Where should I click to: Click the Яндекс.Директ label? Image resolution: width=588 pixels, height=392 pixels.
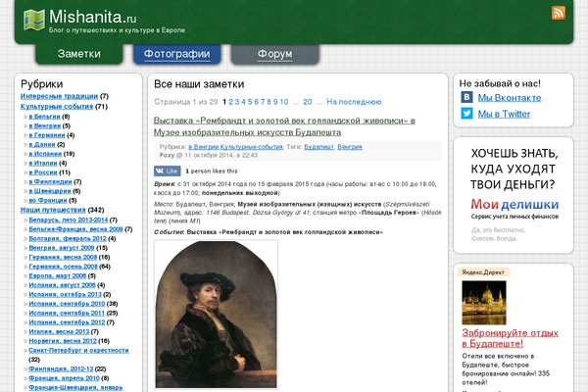483,272
